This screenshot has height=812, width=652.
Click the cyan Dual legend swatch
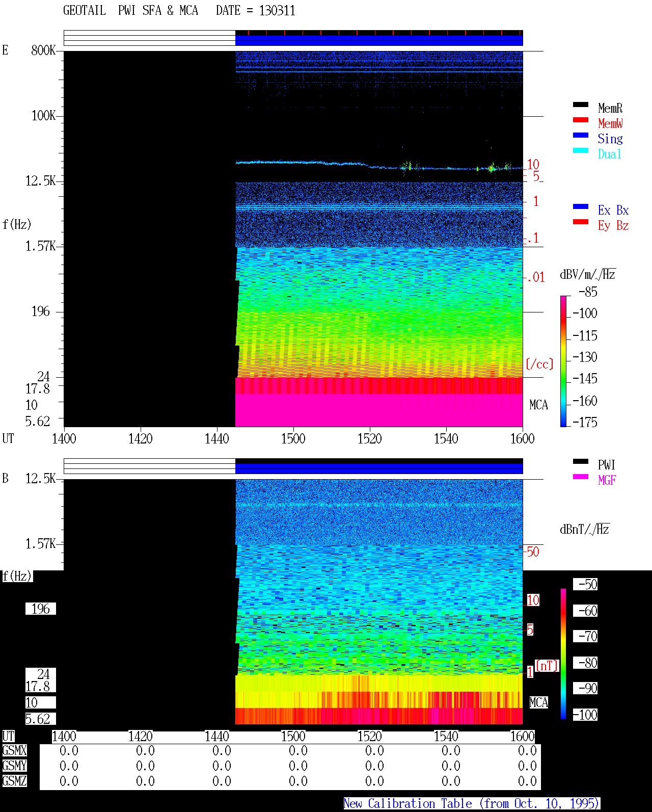pyautogui.click(x=581, y=150)
